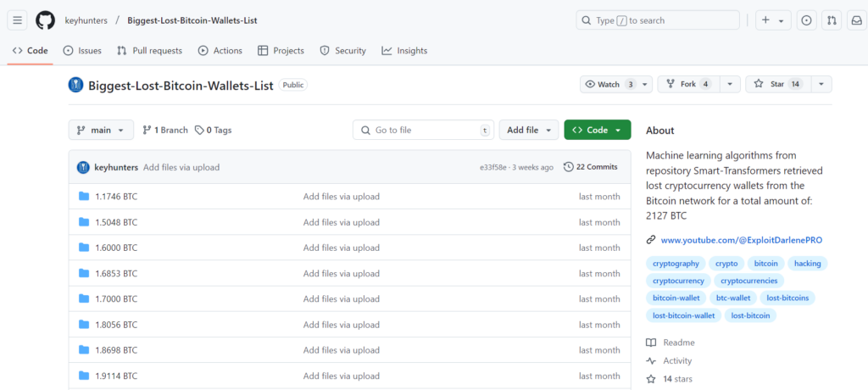Click keyhunters avatar in commit row
This screenshot has height=390, width=868.
[x=84, y=167]
